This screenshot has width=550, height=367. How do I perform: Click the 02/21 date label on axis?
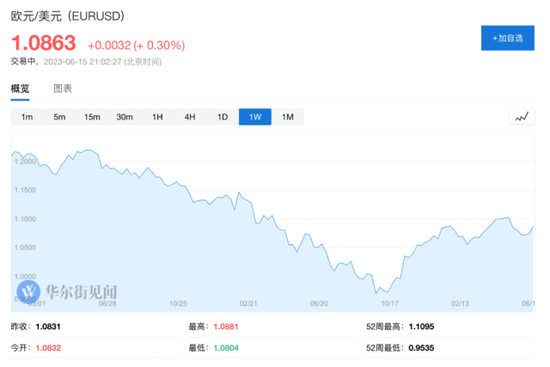[248, 303]
